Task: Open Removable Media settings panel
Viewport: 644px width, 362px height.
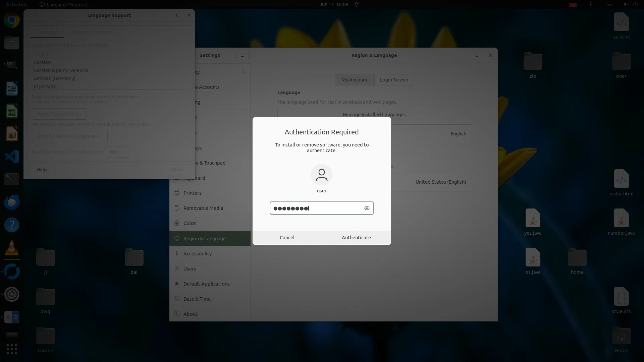Action: coord(203,208)
